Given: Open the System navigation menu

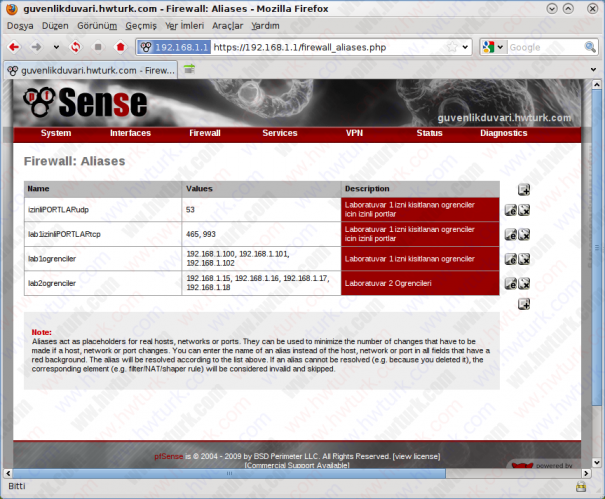Looking at the screenshot, I should (56, 133).
